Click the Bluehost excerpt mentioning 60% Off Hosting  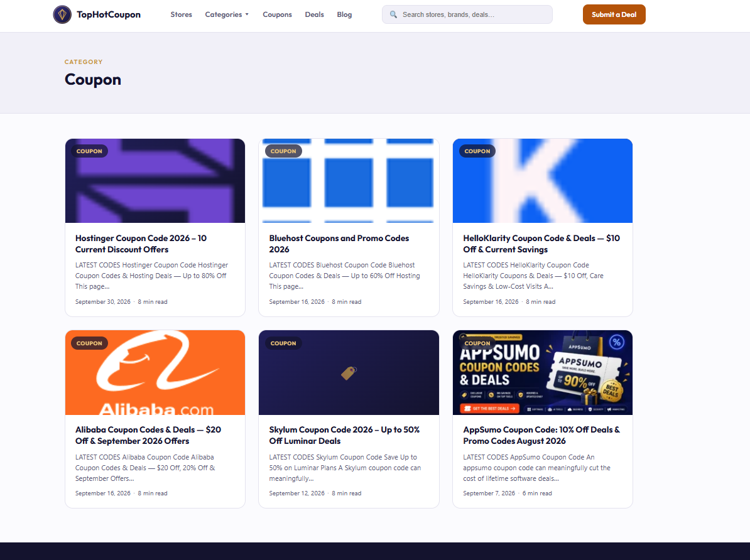tap(344, 276)
